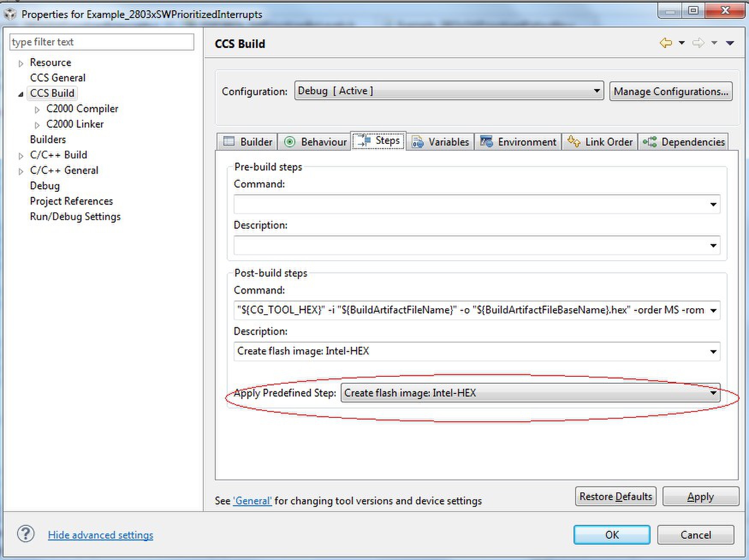Expand the Resource tree node

tap(21, 63)
